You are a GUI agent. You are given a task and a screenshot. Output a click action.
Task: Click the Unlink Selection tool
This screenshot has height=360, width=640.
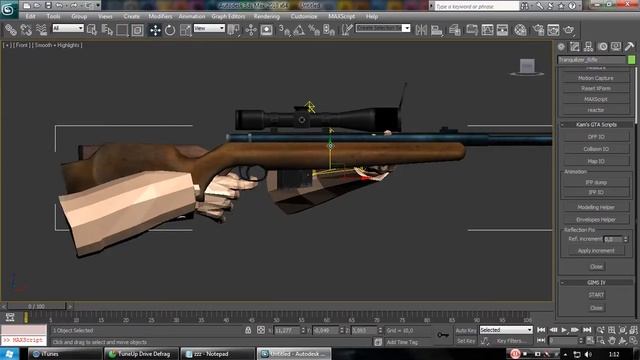[26, 30]
